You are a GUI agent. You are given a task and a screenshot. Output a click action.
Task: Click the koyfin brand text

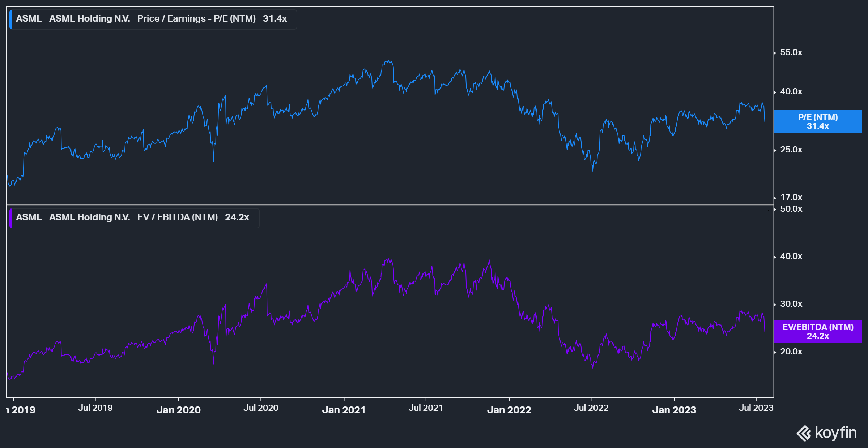tap(836, 433)
